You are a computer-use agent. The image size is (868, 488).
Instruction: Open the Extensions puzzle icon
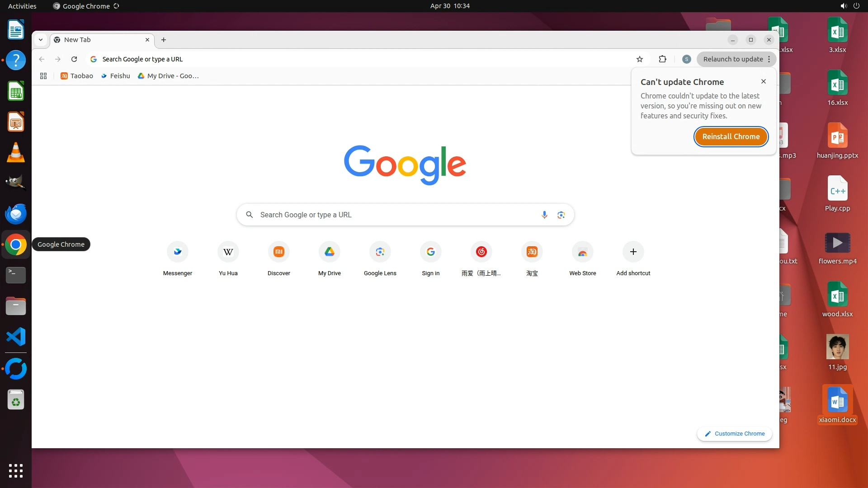662,59
